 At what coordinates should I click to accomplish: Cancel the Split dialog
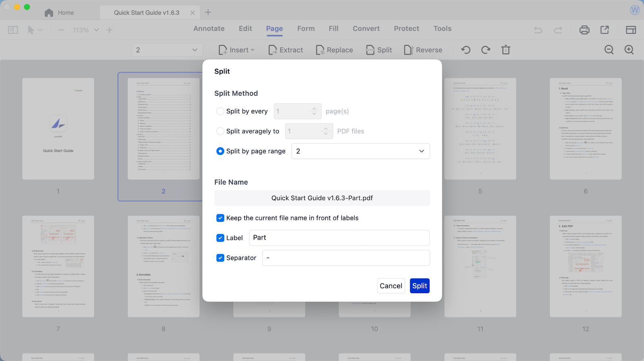[391, 286]
